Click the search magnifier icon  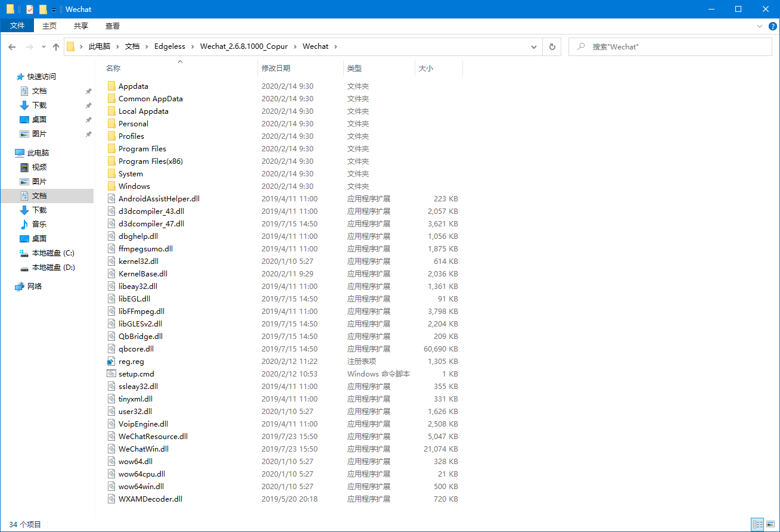tap(580, 46)
